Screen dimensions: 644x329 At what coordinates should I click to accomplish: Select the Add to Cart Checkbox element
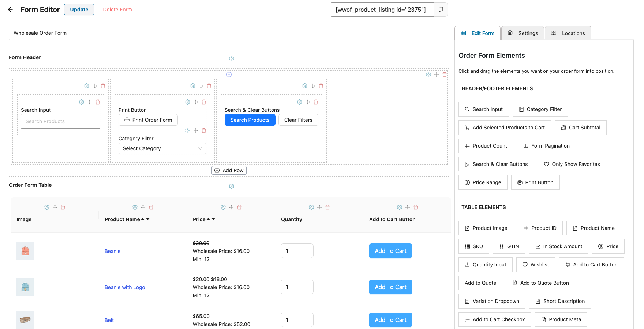[495, 319]
